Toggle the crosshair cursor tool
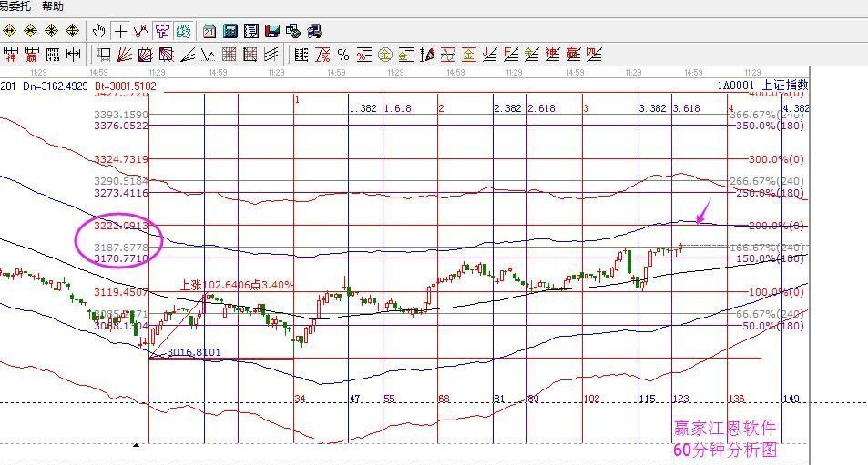 click(120, 31)
